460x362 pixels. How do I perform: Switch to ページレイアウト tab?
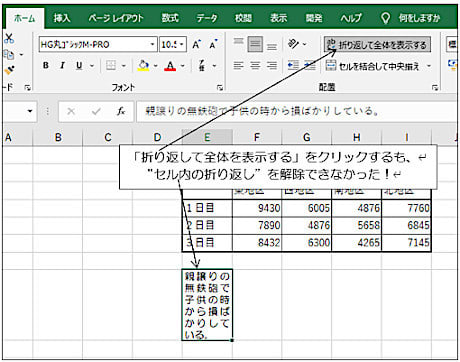pyautogui.click(x=116, y=18)
